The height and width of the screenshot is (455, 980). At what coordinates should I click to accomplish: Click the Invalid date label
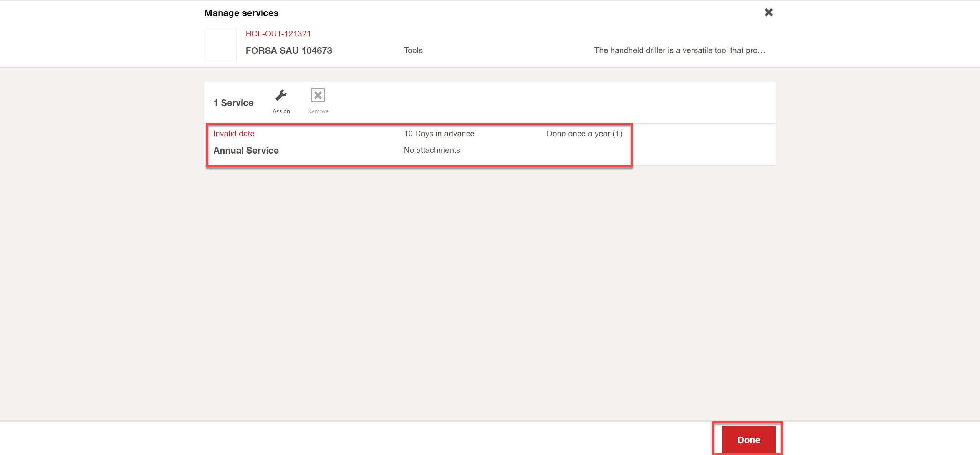[x=234, y=134]
